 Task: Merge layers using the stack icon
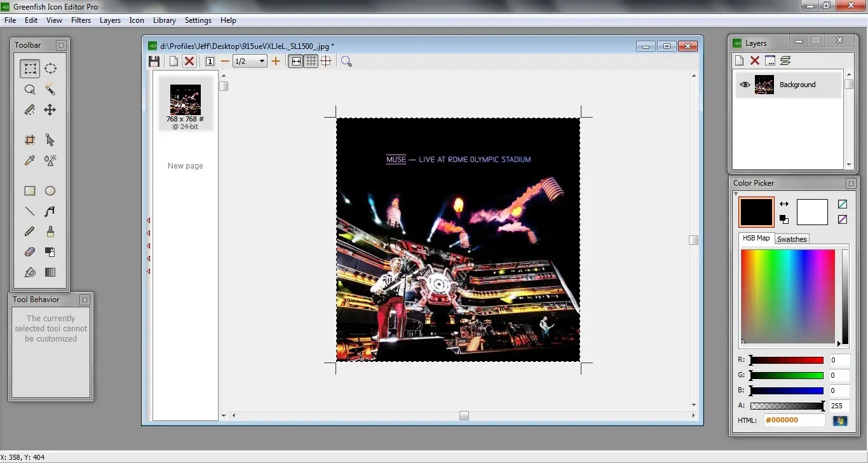pos(785,60)
